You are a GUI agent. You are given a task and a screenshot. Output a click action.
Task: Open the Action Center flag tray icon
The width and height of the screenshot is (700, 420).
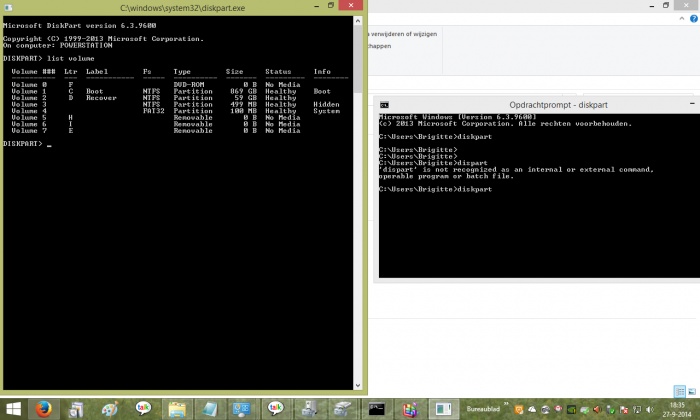pyautogui.click(x=624, y=409)
